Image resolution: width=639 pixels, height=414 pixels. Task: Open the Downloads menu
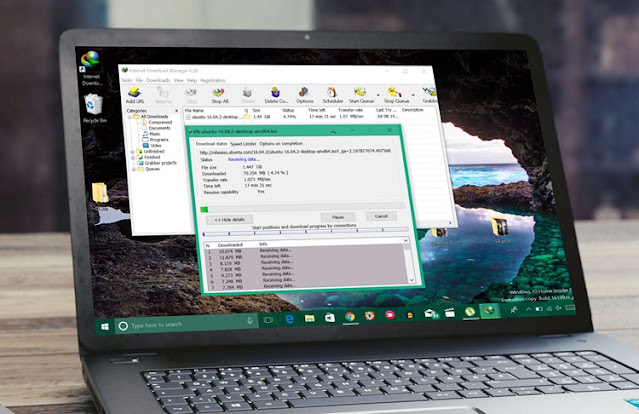(158, 80)
